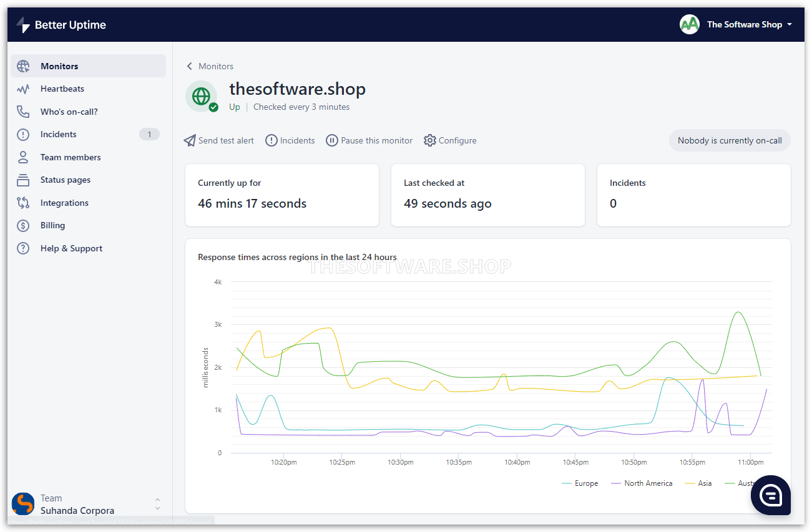Click the Integrations icon in sidebar

pyautogui.click(x=23, y=203)
